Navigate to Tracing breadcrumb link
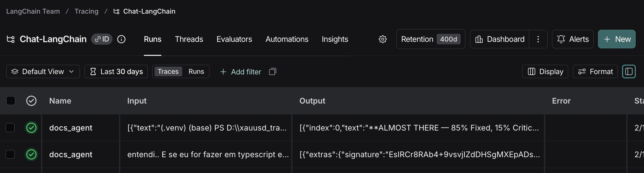The width and height of the screenshot is (644, 173). tap(86, 11)
